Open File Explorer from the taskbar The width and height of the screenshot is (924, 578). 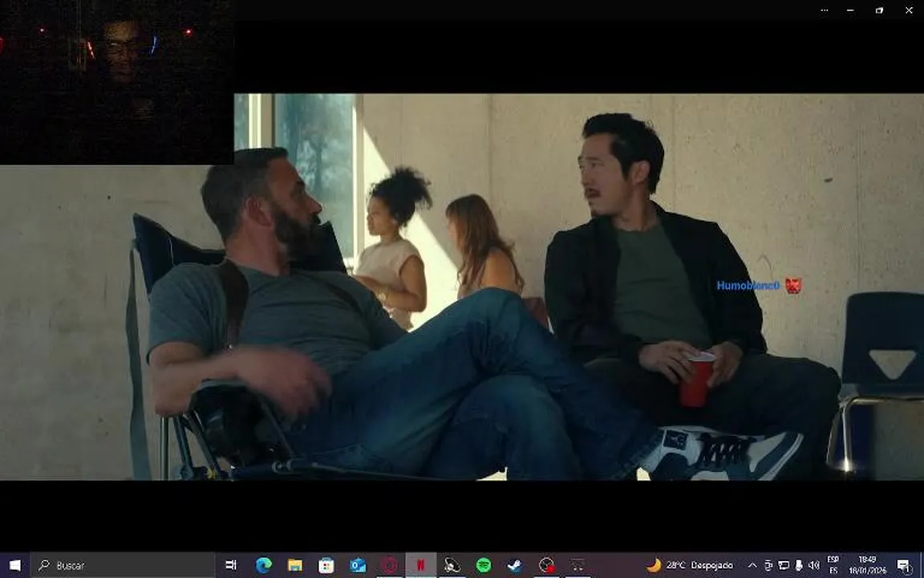pyautogui.click(x=294, y=565)
